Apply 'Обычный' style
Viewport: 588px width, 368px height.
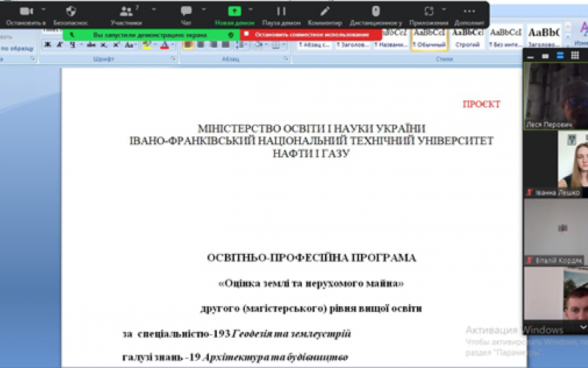point(429,39)
